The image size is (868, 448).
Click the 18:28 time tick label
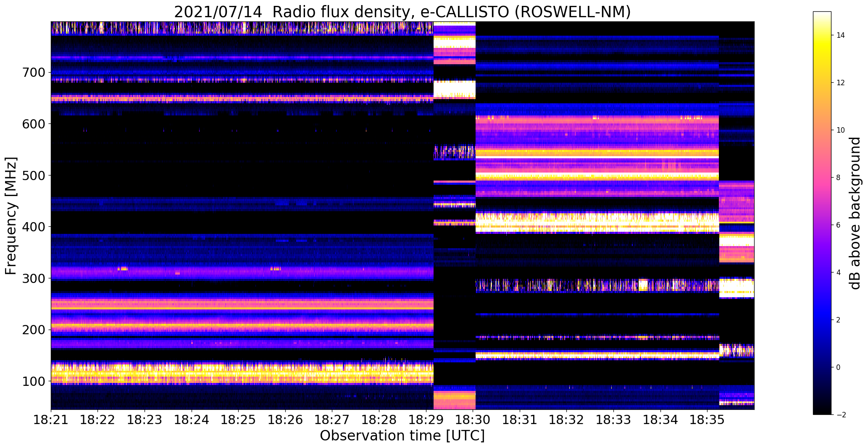tap(379, 420)
